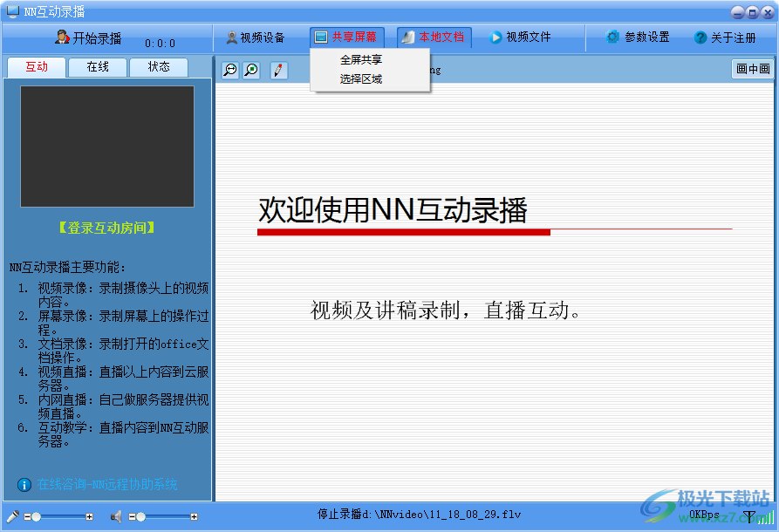779x532 pixels.
Task: Click the network signal antenna icon
Action: pyautogui.click(x=749, y=517)
